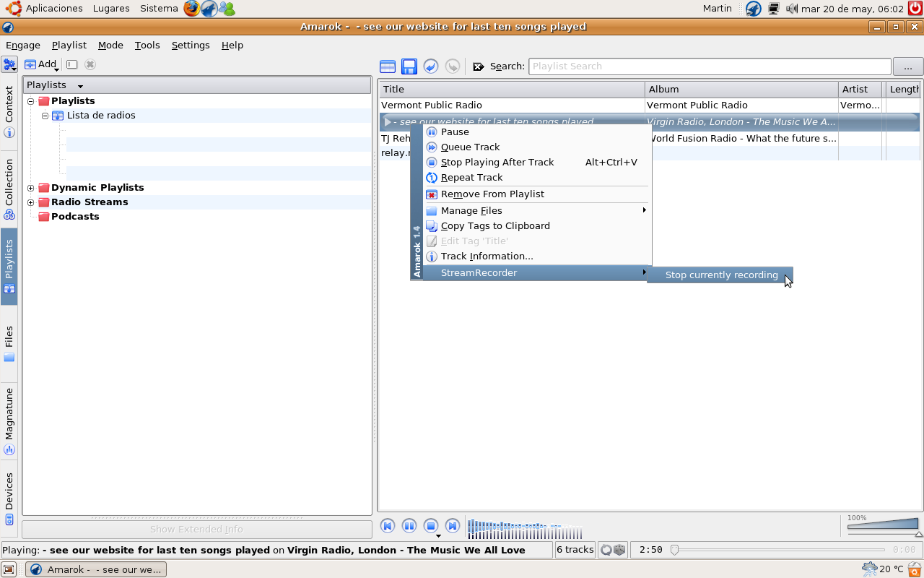Choose Pause in the context menu

(536, 132)
